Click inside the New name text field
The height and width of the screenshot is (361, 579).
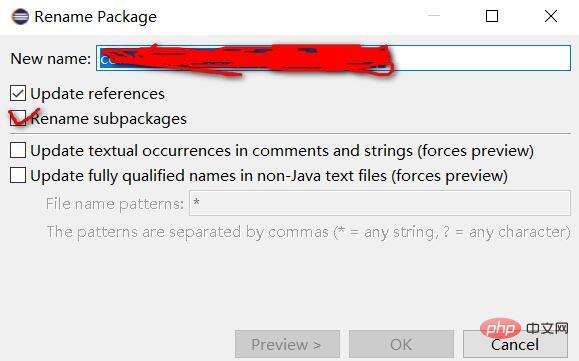pos(333,58)
